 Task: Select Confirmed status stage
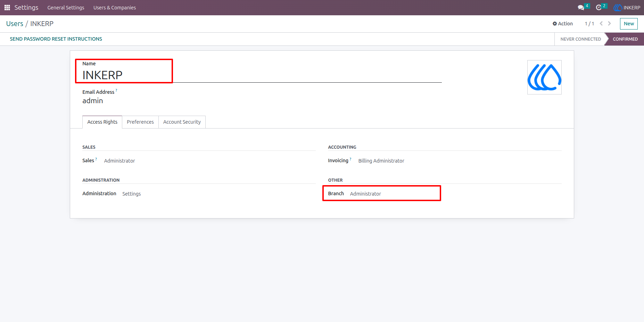pos(625,39)
